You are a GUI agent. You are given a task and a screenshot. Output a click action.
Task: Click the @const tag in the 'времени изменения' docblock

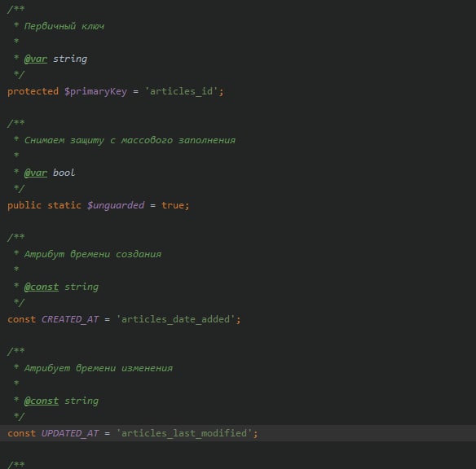42,401
